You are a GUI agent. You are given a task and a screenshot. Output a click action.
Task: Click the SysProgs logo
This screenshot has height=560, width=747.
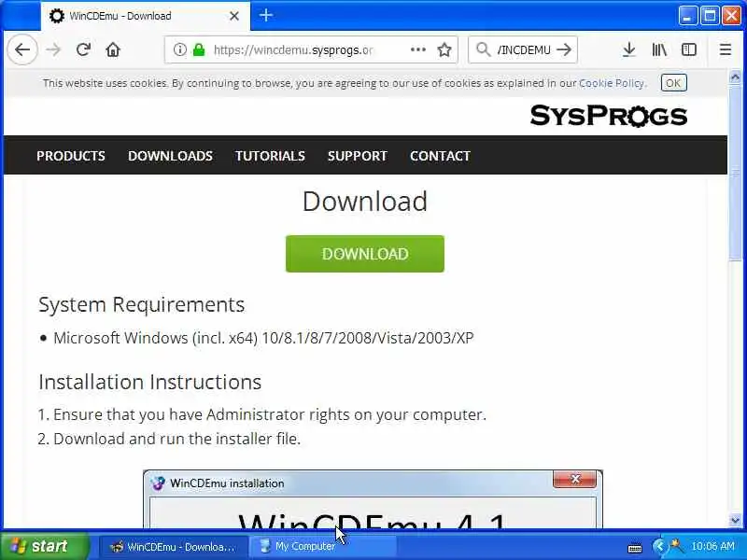click(x=609, y=116)
